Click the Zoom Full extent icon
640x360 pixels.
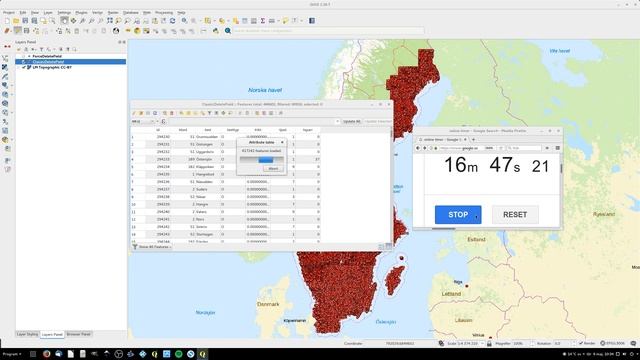click(x=110, y=21)
